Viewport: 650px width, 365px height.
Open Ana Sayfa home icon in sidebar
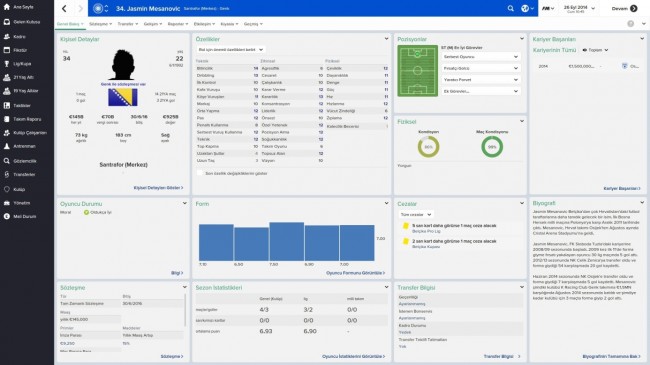click(7, 7)
